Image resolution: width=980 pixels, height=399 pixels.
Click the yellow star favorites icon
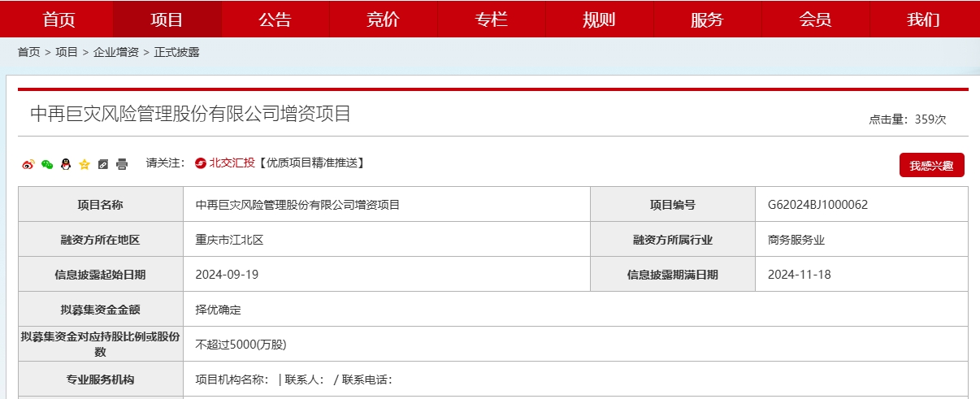point(85,164)
